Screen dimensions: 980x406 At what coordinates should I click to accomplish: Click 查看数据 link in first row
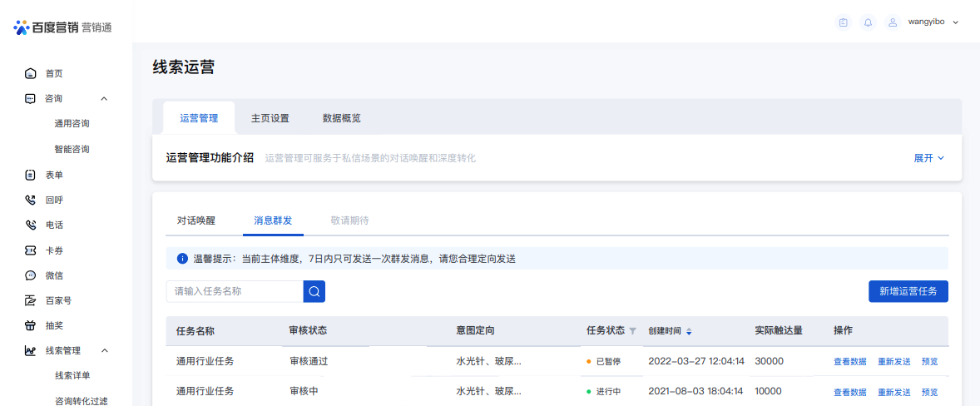click(850, 362)
